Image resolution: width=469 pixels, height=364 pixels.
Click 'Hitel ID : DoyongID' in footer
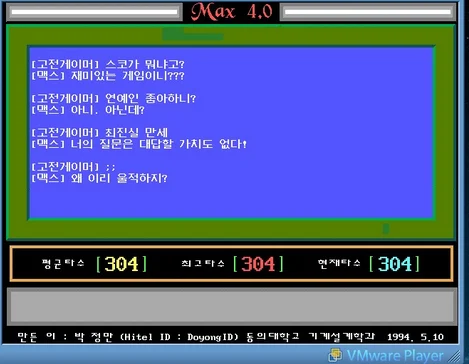coord(179,337)
